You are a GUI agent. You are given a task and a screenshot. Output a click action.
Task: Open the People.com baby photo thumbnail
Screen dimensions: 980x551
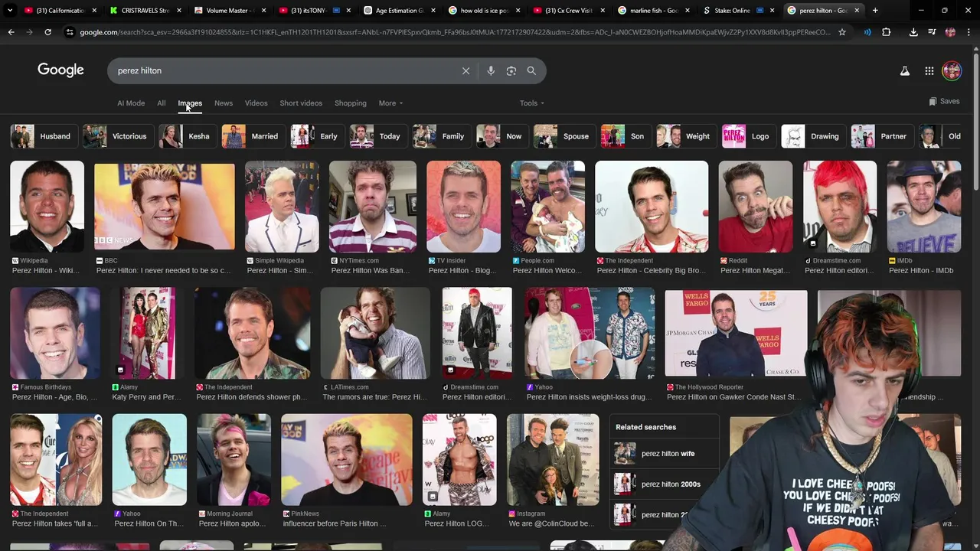tap(547, 207)
